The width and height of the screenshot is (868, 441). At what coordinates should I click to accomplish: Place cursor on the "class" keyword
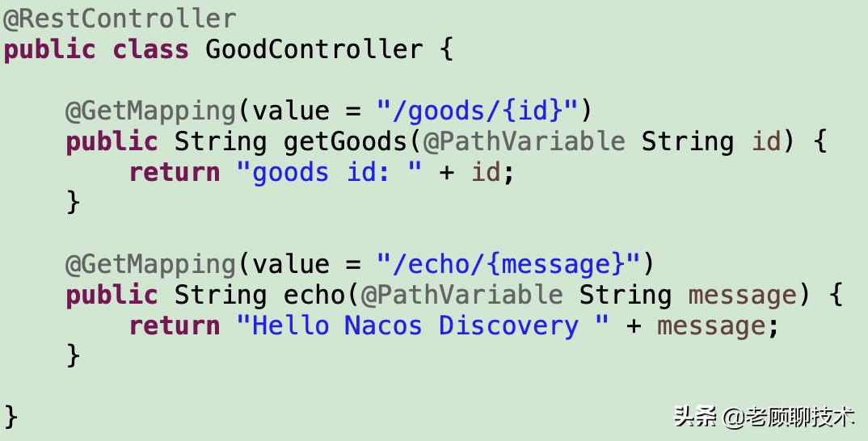click(150, 49)
